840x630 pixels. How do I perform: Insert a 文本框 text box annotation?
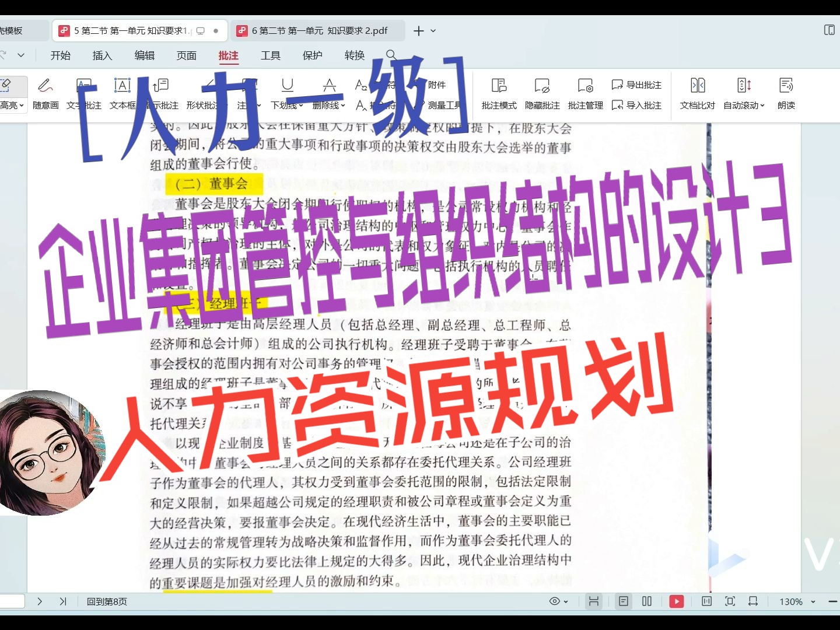pyautogui.click(x=122, y=94)
